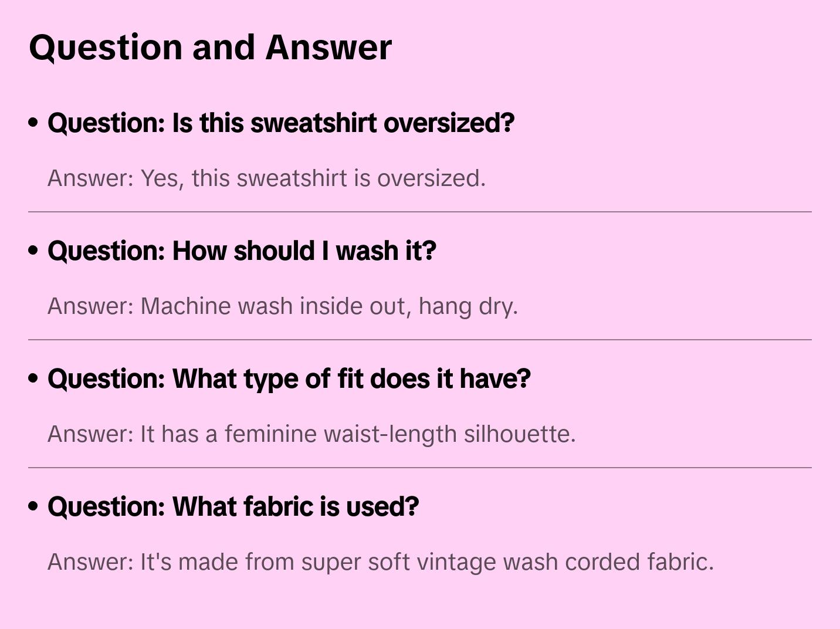The width and height of the screenshot is (840, 629).
Task: Open the "What type of fit" question
Action: click(x=289, y=379)
